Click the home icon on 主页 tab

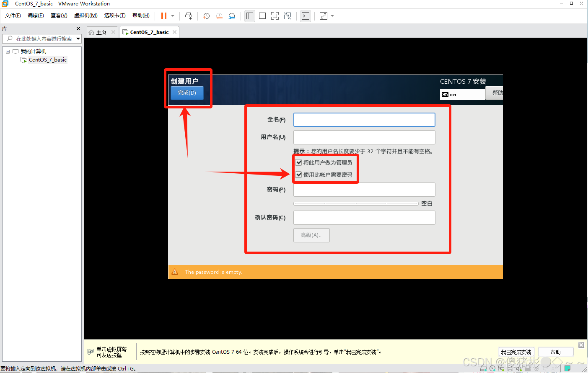click(91, 32)
